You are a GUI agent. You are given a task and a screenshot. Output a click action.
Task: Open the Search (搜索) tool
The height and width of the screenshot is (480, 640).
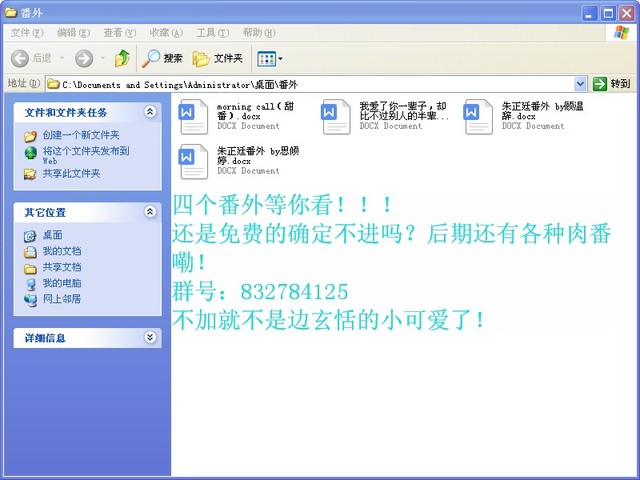162,59
